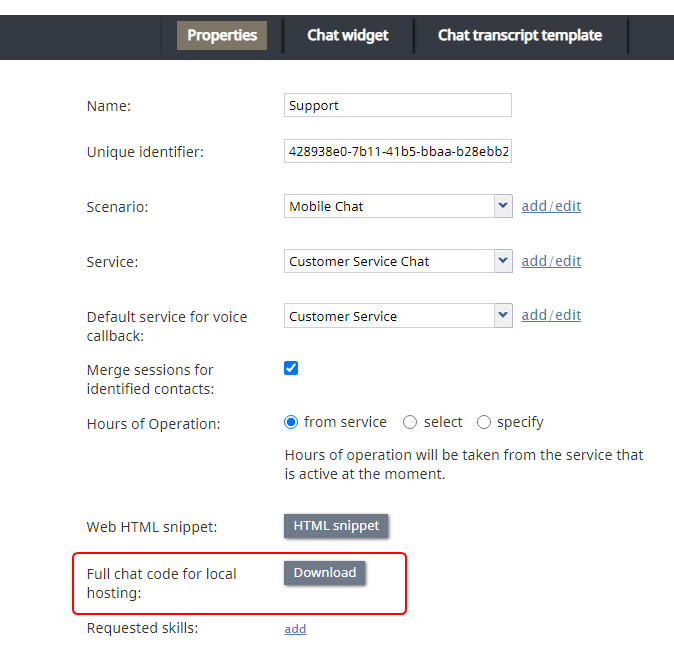Switch to the Chat widget tab
The image size is (674, 659).
click(x=347, y=35)
